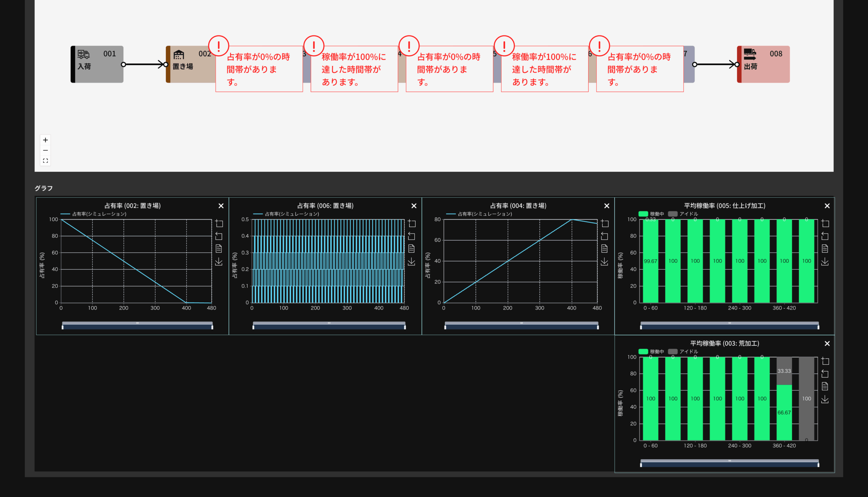The image size is (868, 497).
Task: Toggle 占有率(シミュレーション) legend in 004 chart
Action: point(479,214)
